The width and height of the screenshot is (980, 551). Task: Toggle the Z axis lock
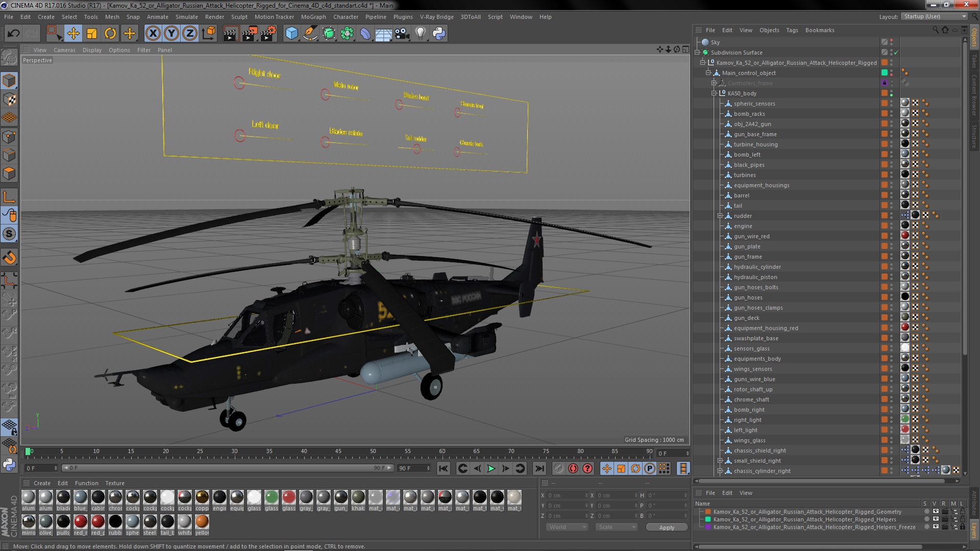pos(190,34)
